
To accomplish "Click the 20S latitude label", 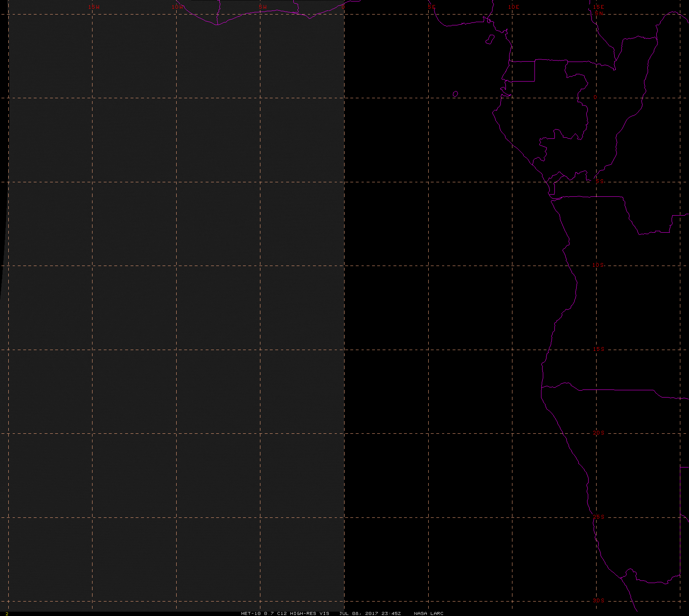I will [599, 433].
